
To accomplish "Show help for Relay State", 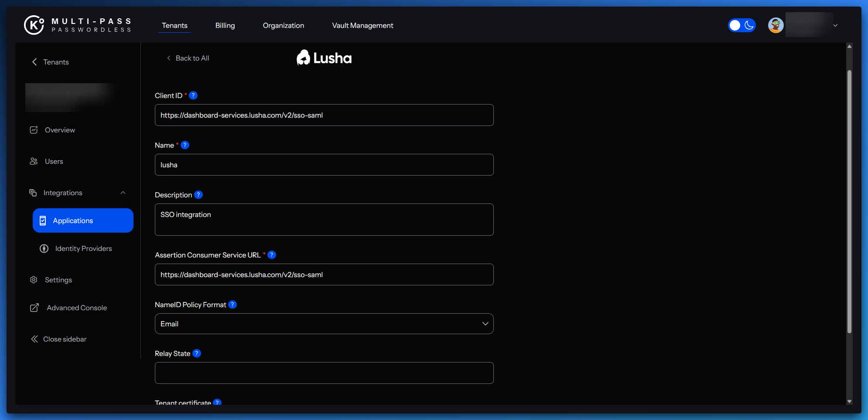I will 197,353.
